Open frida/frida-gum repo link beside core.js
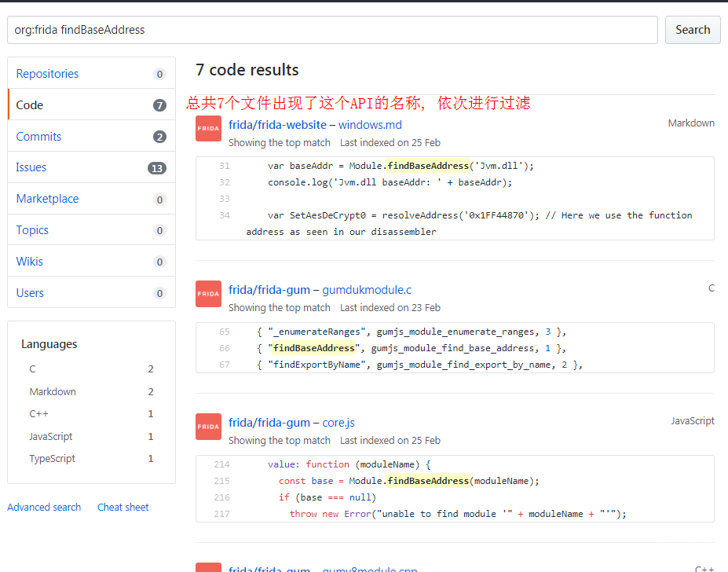The image size is (728, 572). click(269, 423)
